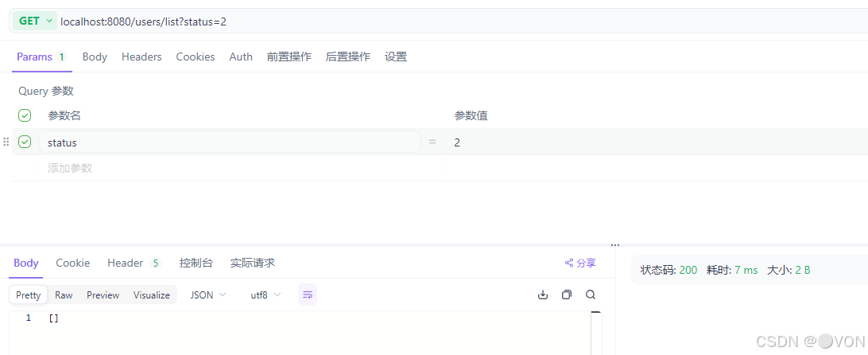The height and width of the screenshot is (355, 868).
Task: Click the Query 参数 heading
Action: (46, 91)
